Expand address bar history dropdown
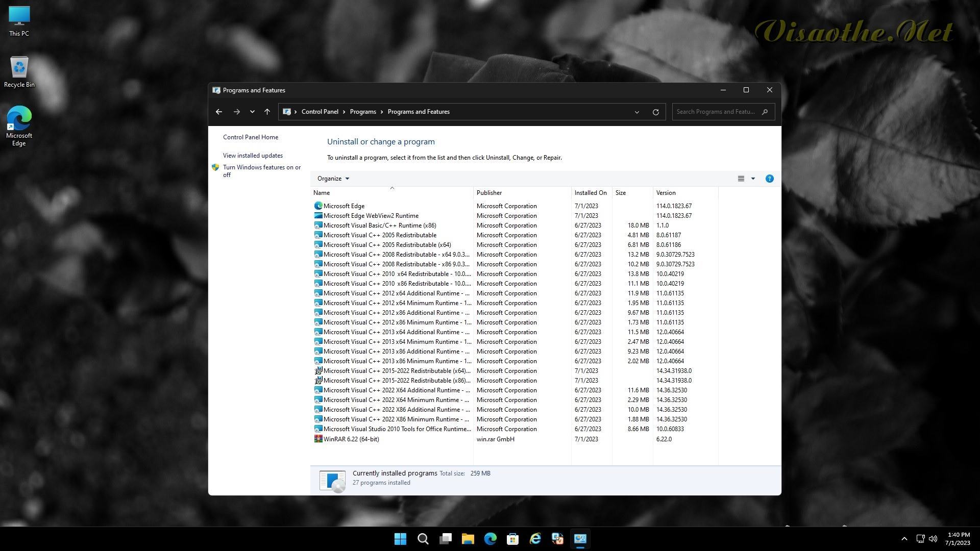The width and height of the screenshot is (980, 551). click(x=637, y=112)
